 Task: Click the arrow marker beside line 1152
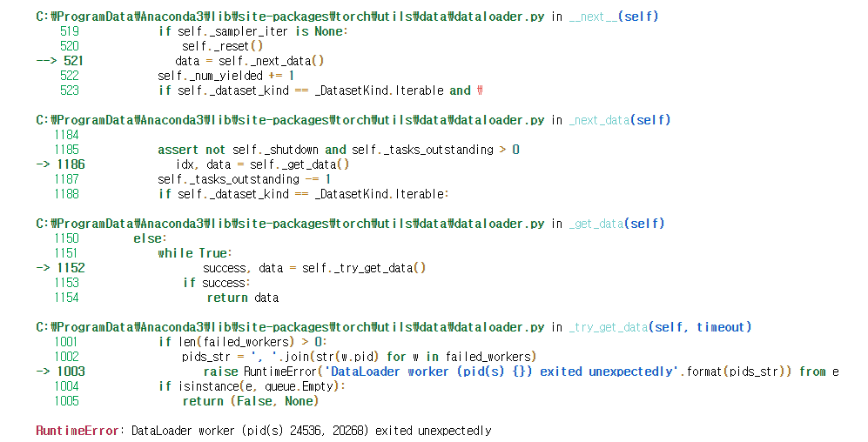43,268
